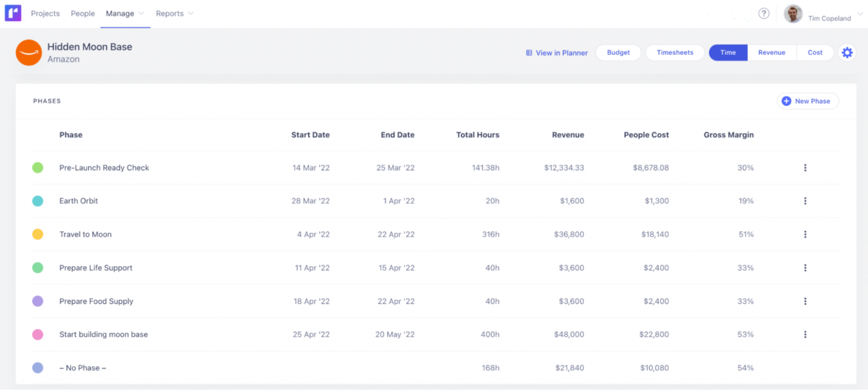This screenshot has width=868, height=390.
Task: Open the project settings gear
Action: click(x=847, y=52)
